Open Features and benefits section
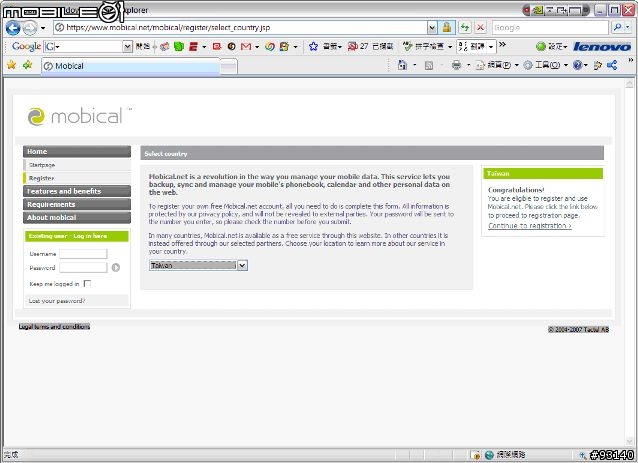The width and height of the screenshot is (638, 463). click(77, 191)
